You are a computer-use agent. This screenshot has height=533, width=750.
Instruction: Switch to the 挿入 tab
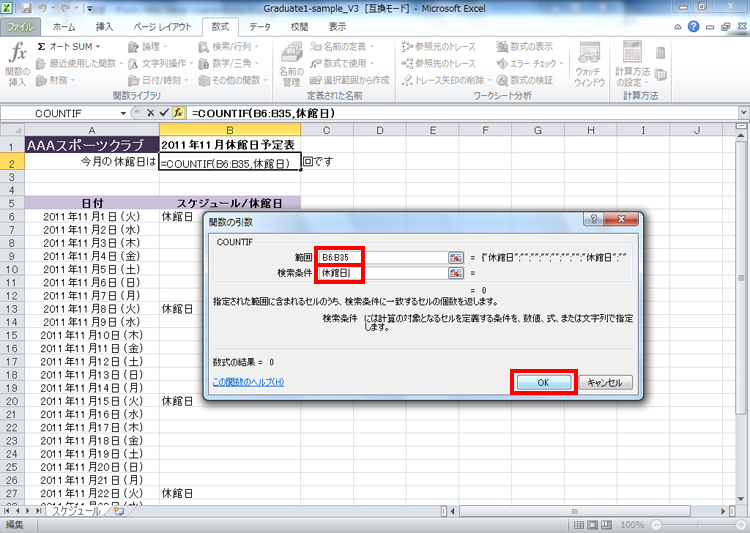point(104,27)
